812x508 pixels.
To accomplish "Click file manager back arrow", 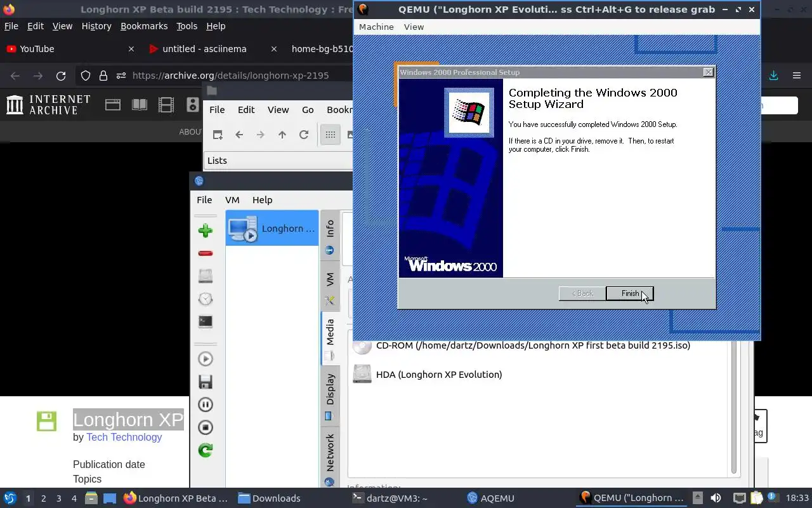I will (x=239, y=135).
